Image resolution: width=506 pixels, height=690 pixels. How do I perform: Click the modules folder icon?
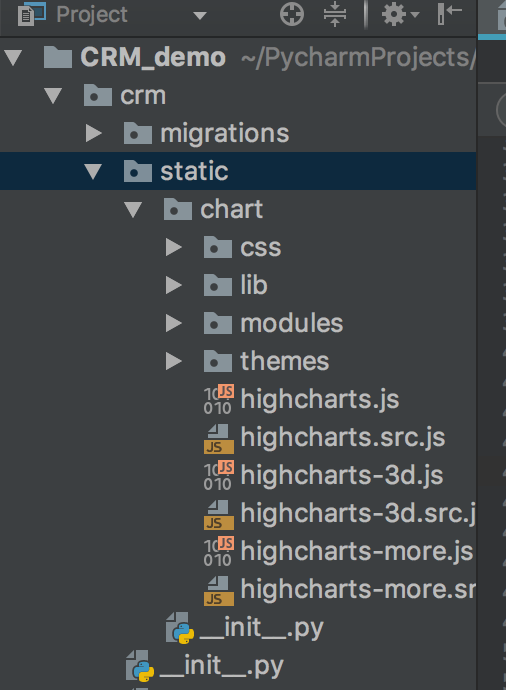218,323
